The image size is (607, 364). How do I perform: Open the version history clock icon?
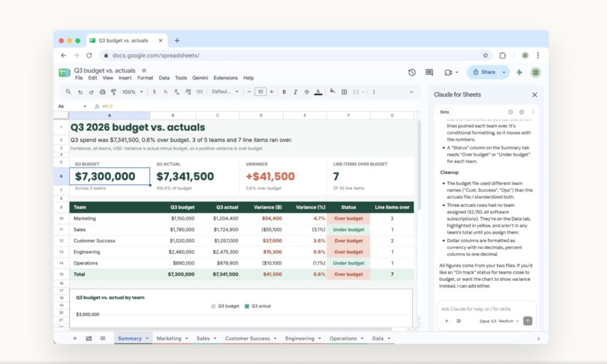(412, 72)
